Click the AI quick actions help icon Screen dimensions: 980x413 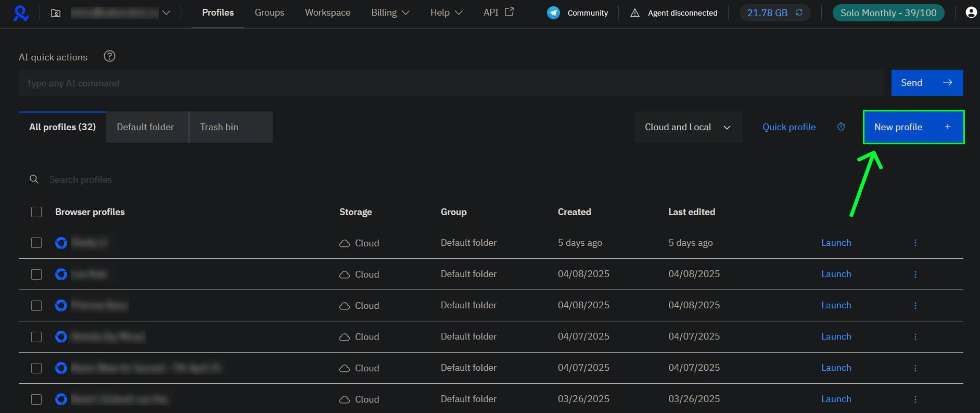point(109,56)
